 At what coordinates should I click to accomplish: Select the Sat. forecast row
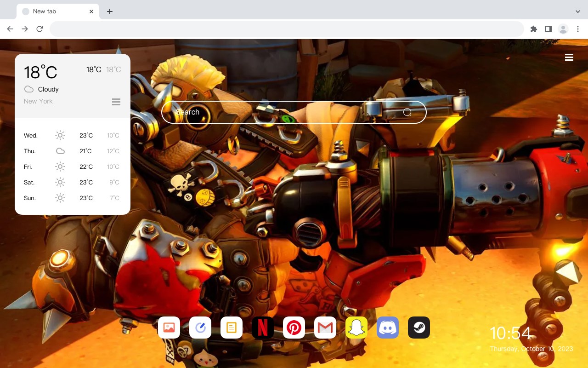coord(73,182)
